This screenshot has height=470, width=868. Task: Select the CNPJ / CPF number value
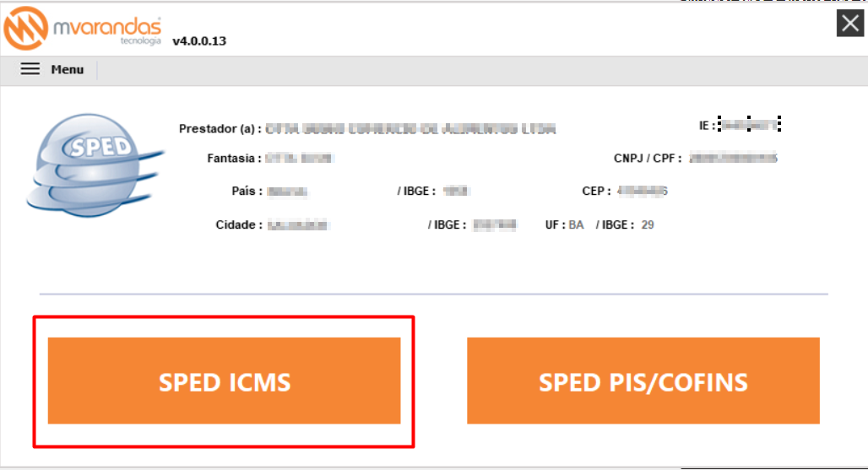[x=733, y=159]
